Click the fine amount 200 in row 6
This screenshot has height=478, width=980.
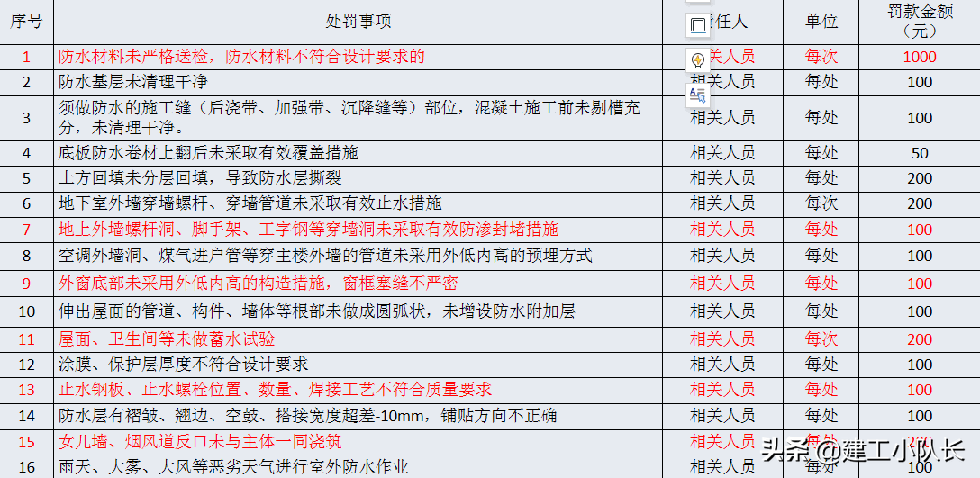[x=920, y=203]
